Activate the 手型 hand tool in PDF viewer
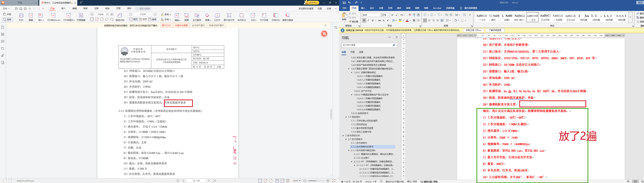The width and height of the screenshot is (644, 183). (x=7, y=14)
